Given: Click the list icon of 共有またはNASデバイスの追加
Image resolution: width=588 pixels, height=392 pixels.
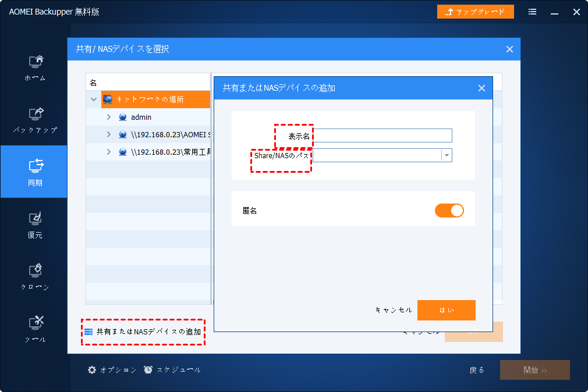Looking at the screenshot, I should tap(88, 332).
